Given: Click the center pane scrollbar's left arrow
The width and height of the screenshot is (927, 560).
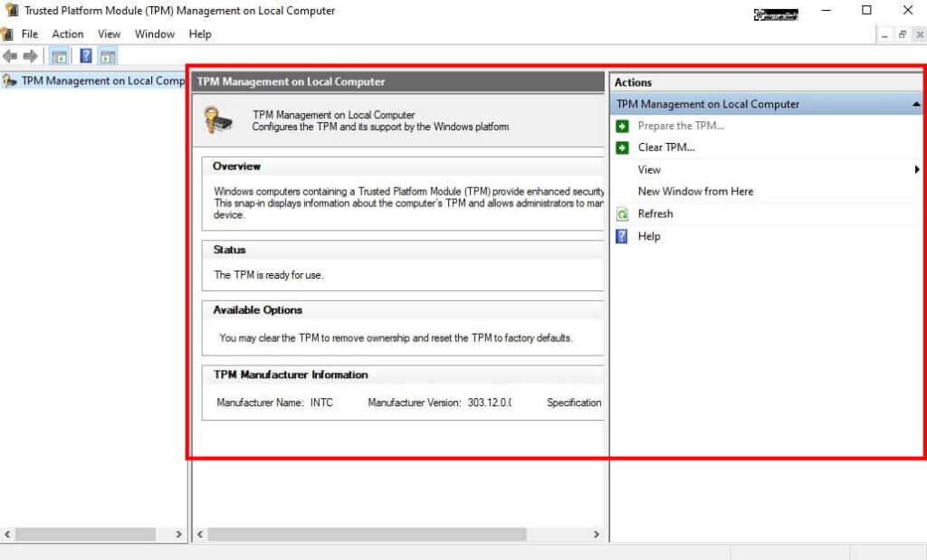Looking at the screenshot, I should (x=200, y=534).
